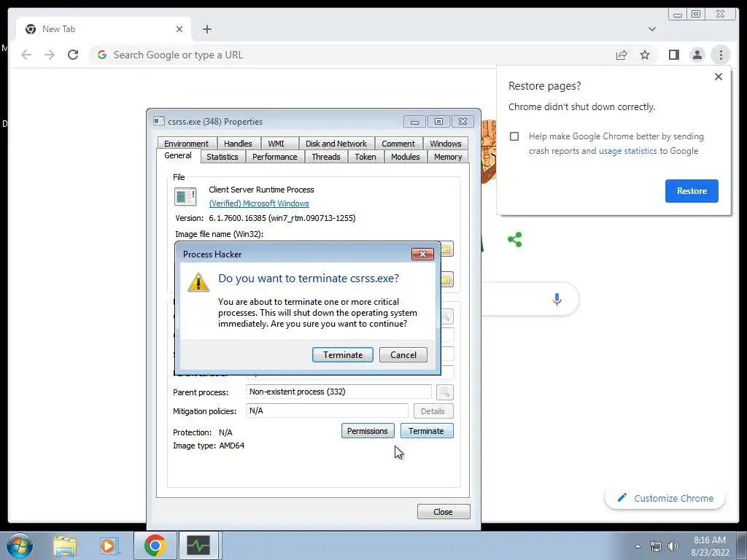Viewport: 747px width, 560px height.
Task: Click Terminate in the Process Hacker dialog
Action: point(343,355)
